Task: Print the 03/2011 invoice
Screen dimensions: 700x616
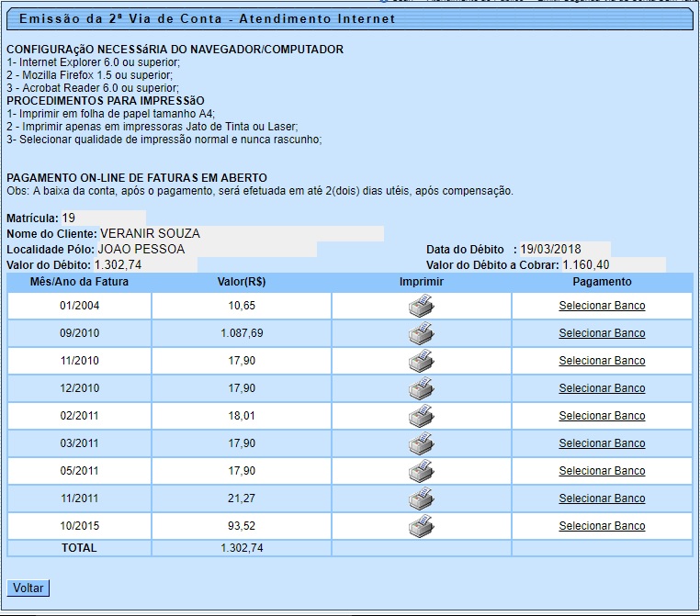Action: 421,443
